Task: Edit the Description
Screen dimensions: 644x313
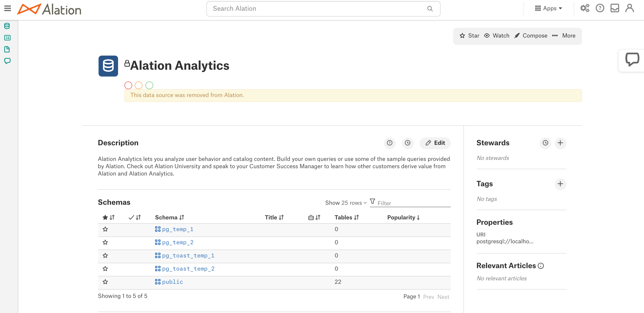Action: 435,143
